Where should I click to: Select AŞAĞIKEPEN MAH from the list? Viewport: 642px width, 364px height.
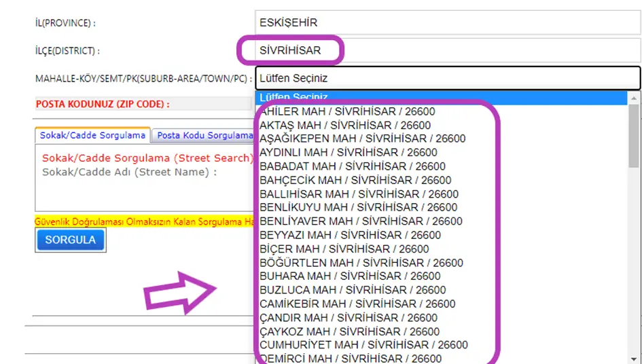pyautogui.click(x=362, y=139)
